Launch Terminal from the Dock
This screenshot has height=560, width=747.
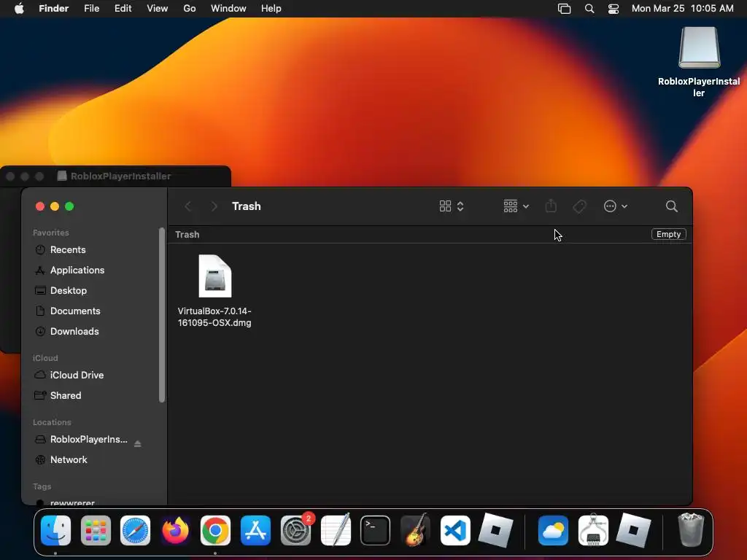pos(376,531)
